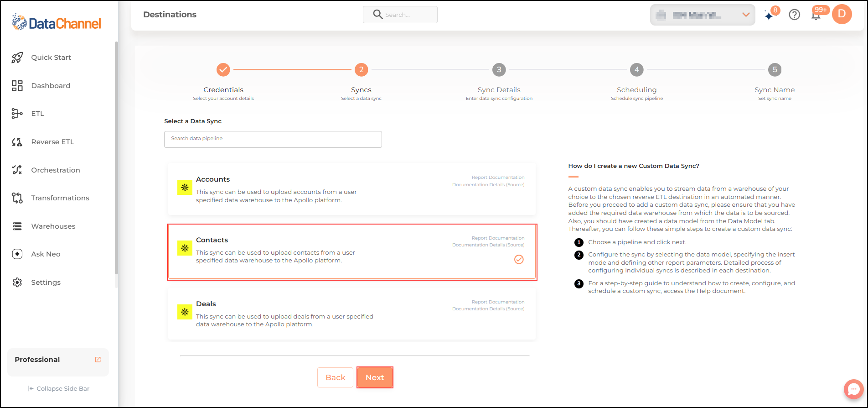Open Transformations in sidebar
The width and height of the screenshot is (868, 408).
click(x=60, y=198)
